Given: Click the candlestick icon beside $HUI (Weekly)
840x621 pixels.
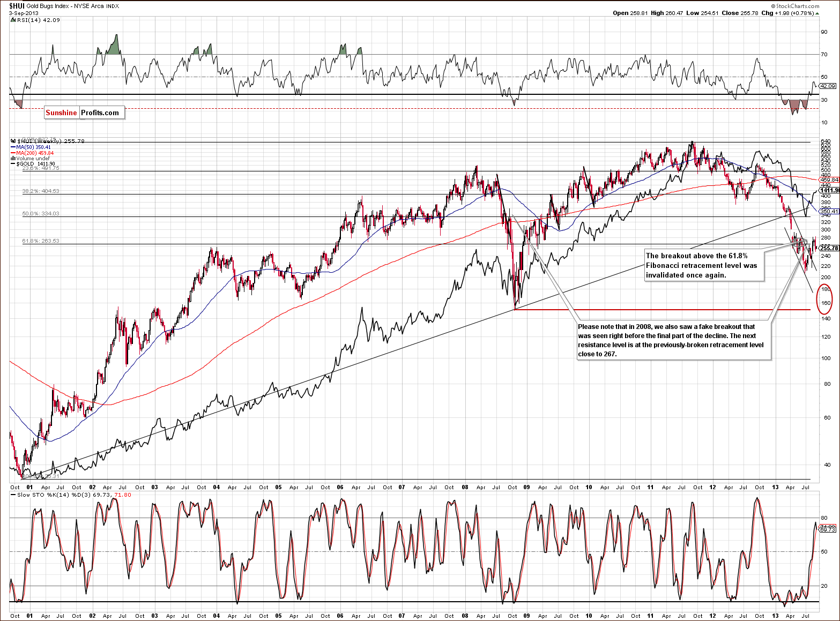Looking at the screenshot, I should tap(13, 141).
